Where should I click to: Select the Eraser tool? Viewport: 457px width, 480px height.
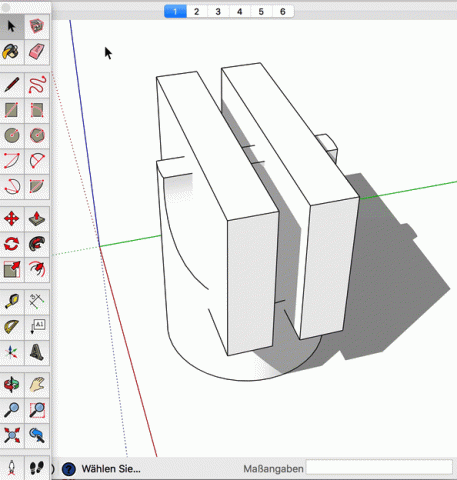tap(37, 52)
